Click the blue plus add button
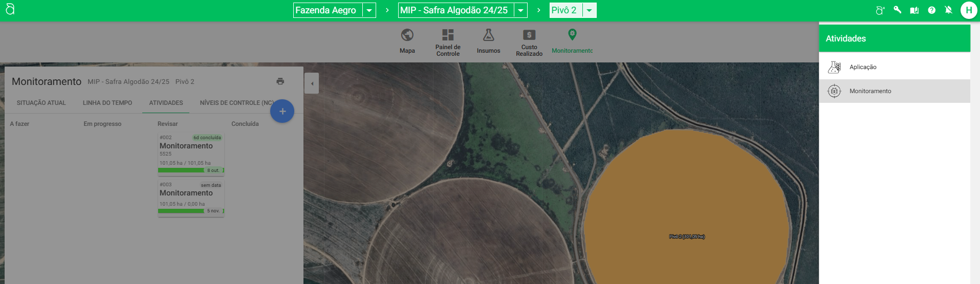This screenshot has width=980, height=284. 282,111
